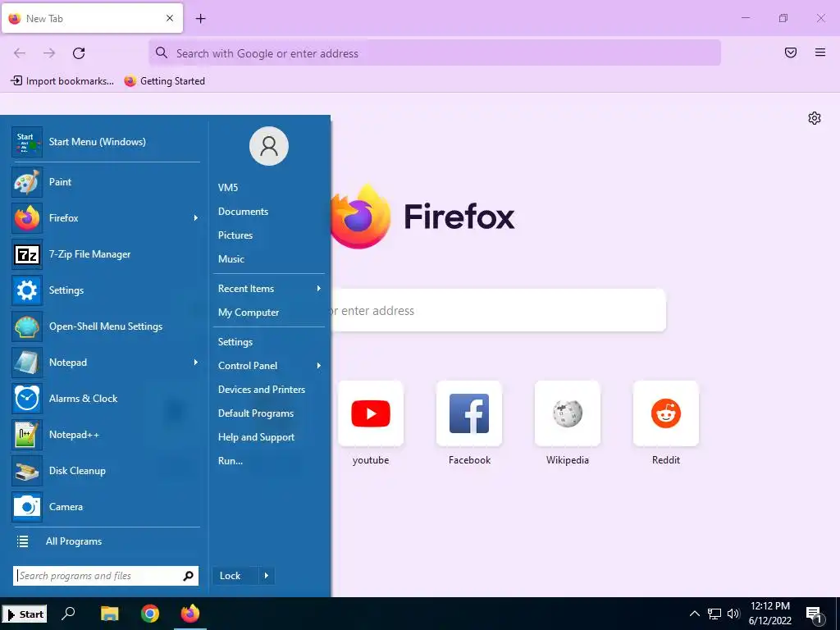
Task: Open the Camera app
Action: pos(106,507)
